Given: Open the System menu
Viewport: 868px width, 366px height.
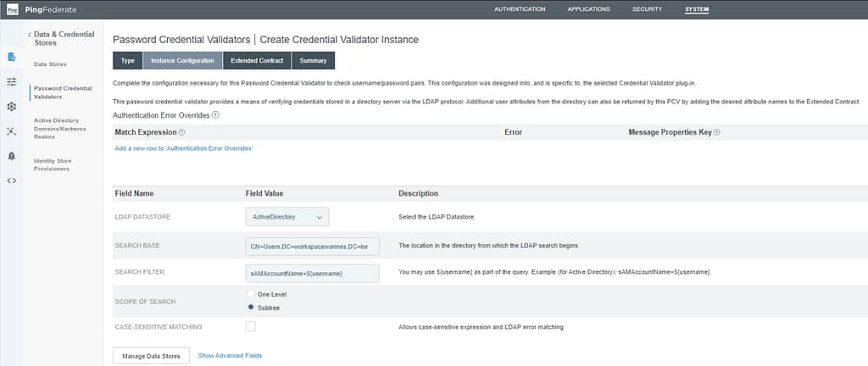Looking at the screenshot, I should pyautogui.click(x=697, y=9).
